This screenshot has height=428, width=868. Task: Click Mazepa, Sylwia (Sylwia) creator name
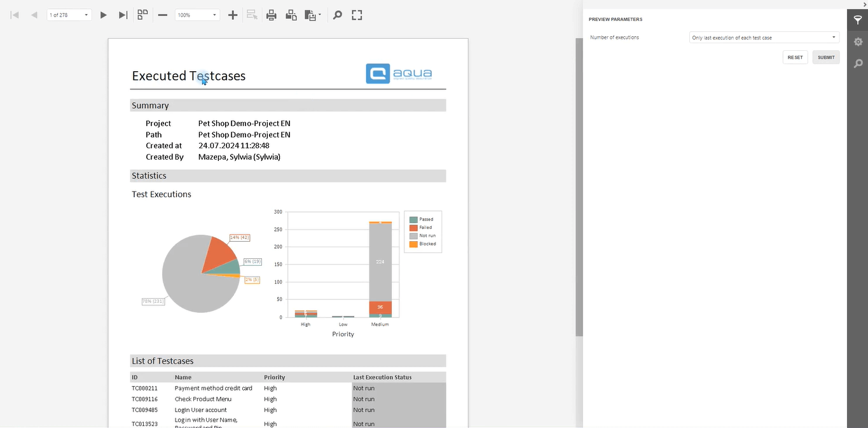[239, 157]
